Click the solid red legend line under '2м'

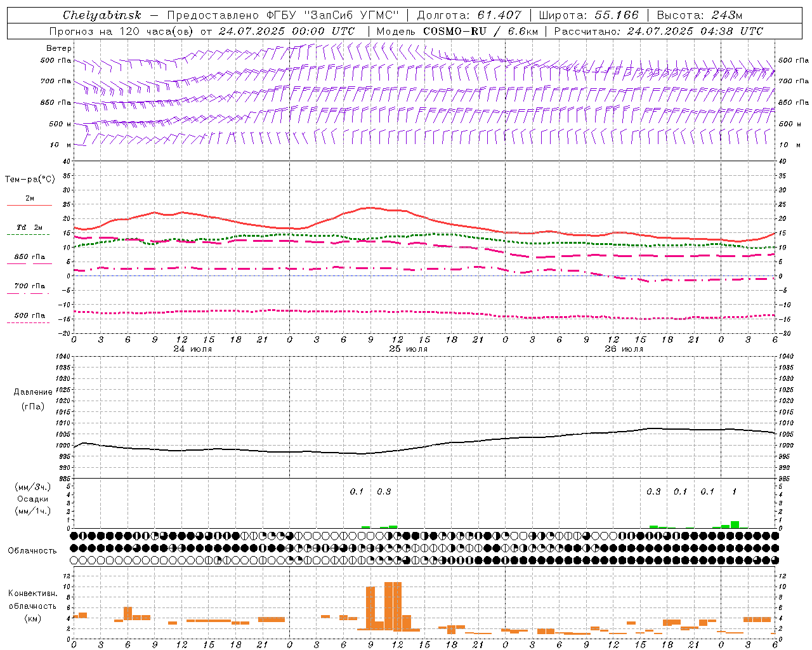coord(29,205)
